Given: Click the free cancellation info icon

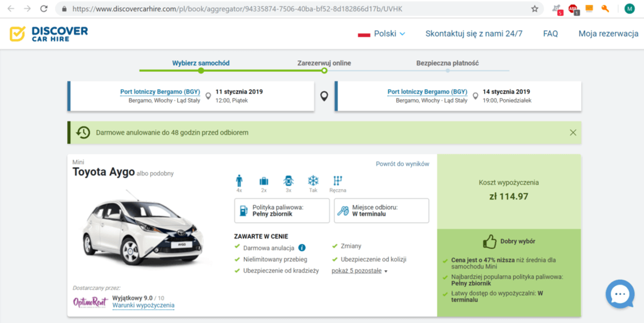Looking at the screenshot, I should click(x=302, y=248).
